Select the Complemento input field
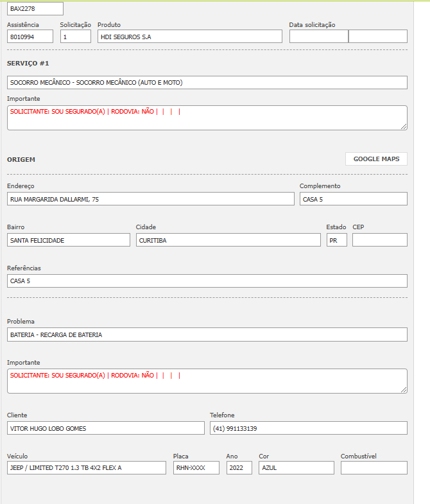 click(353, 199)
